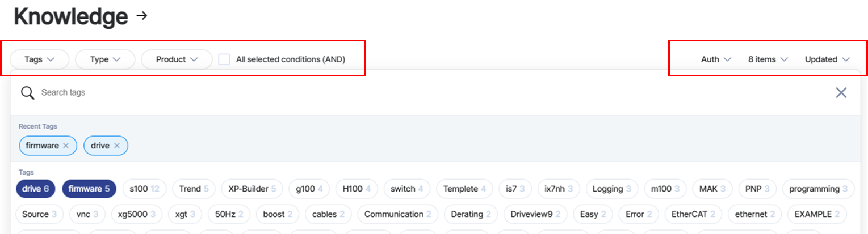Remove firmware from recent tags
868x234 pixels.
(x=66, y=146)
